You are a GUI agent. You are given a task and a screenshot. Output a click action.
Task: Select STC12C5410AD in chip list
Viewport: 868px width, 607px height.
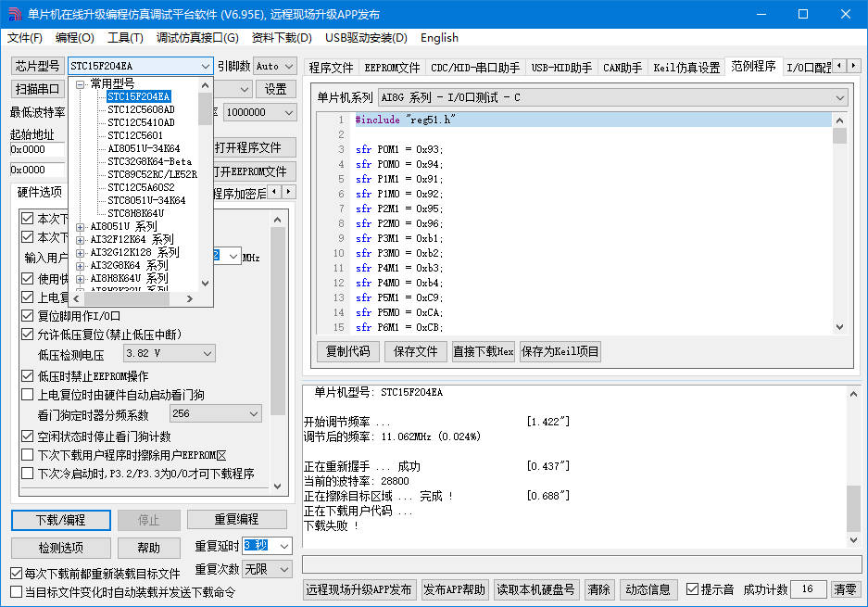[x=141, y=122]
